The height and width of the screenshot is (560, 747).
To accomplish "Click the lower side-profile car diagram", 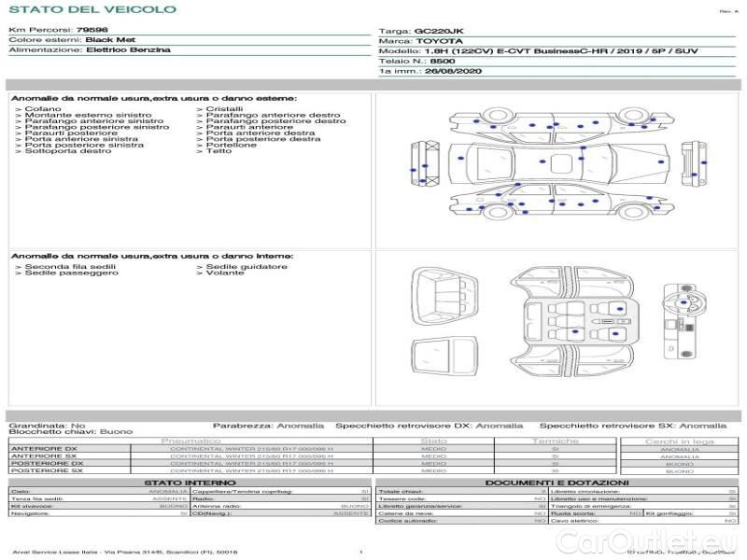I will coord(561,202).
